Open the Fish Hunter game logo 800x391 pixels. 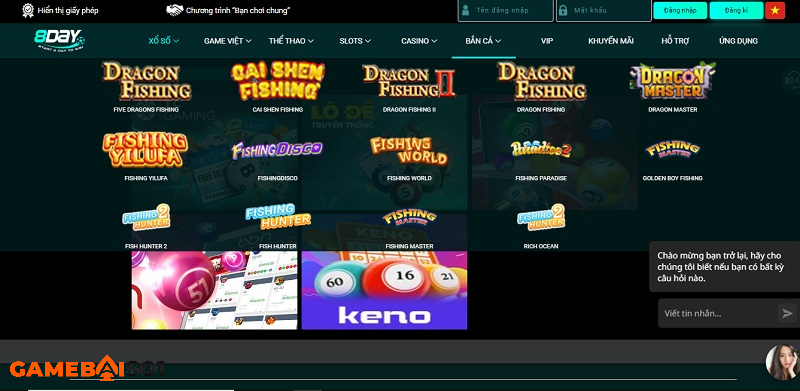278,217
